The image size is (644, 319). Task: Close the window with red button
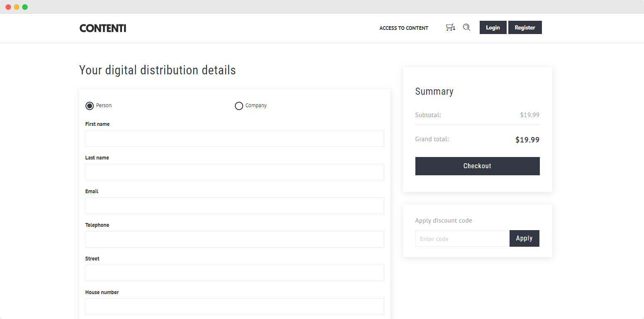(8, 7)
